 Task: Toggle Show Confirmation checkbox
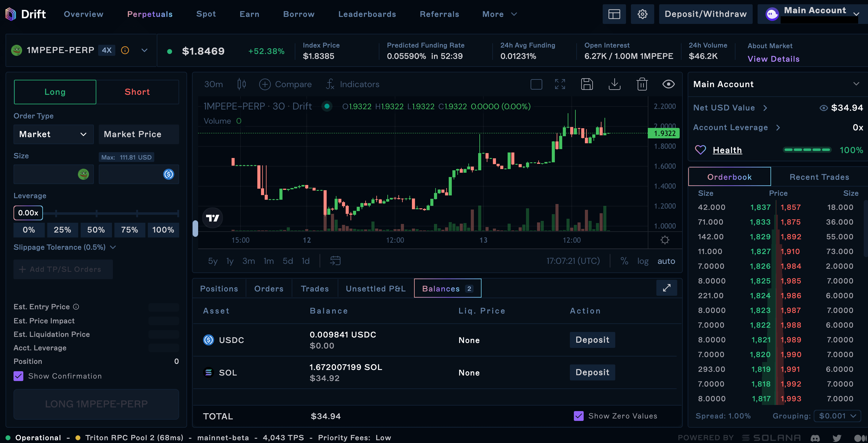pyautogui.click(x=18, y=376)
